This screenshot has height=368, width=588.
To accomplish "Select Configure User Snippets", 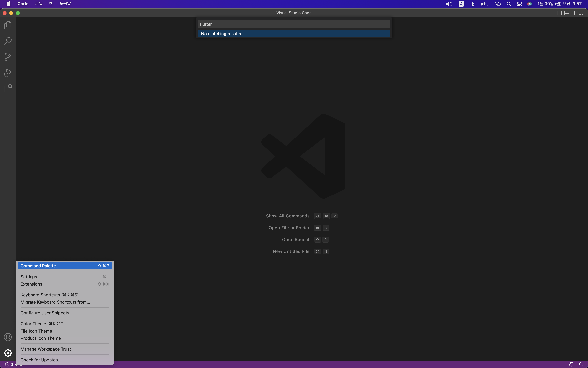I will [65, 313].
